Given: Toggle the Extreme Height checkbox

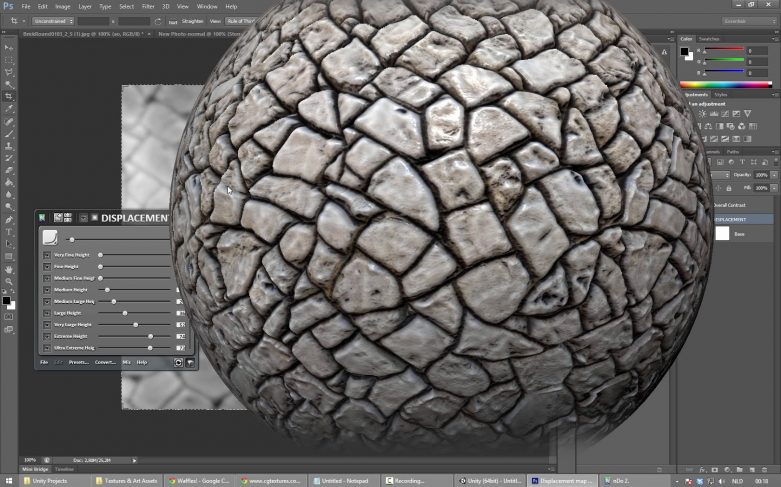Looking at the screenshot, I should [x=47, y=337].
